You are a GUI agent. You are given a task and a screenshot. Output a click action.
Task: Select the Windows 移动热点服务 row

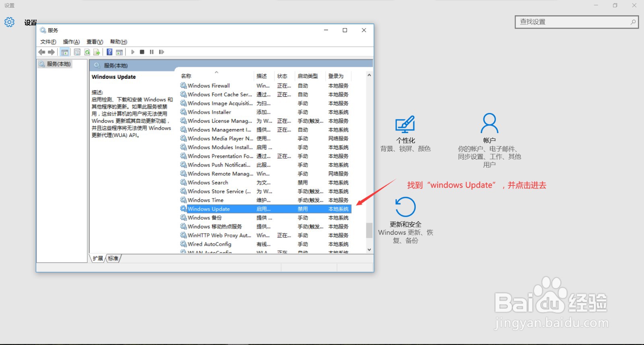[x=265, y=227]
